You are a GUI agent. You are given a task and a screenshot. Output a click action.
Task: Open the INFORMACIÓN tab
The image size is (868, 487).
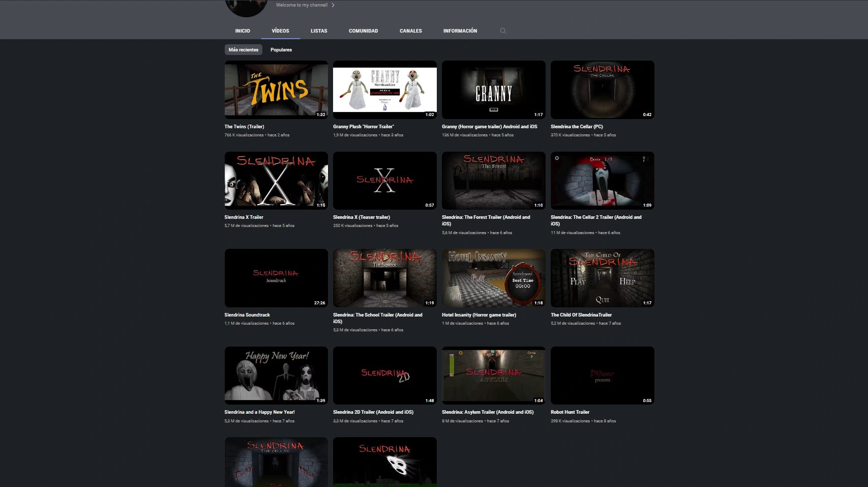(460, 31)
